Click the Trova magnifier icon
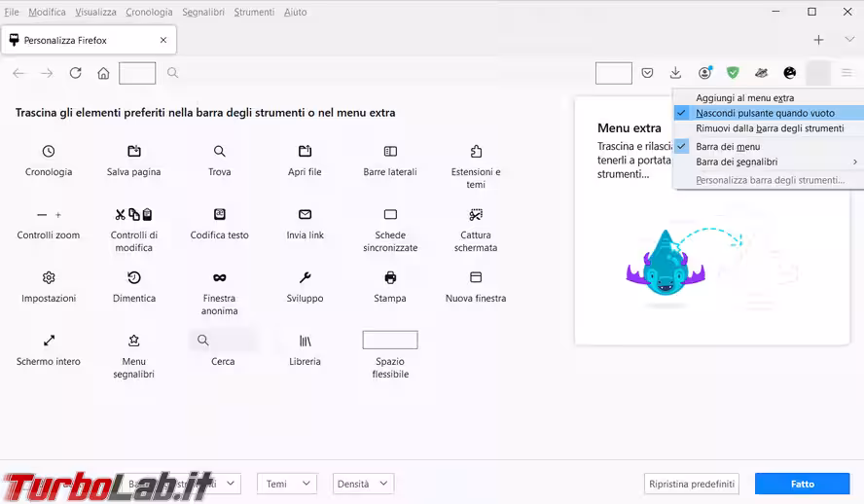 (219, 151)
